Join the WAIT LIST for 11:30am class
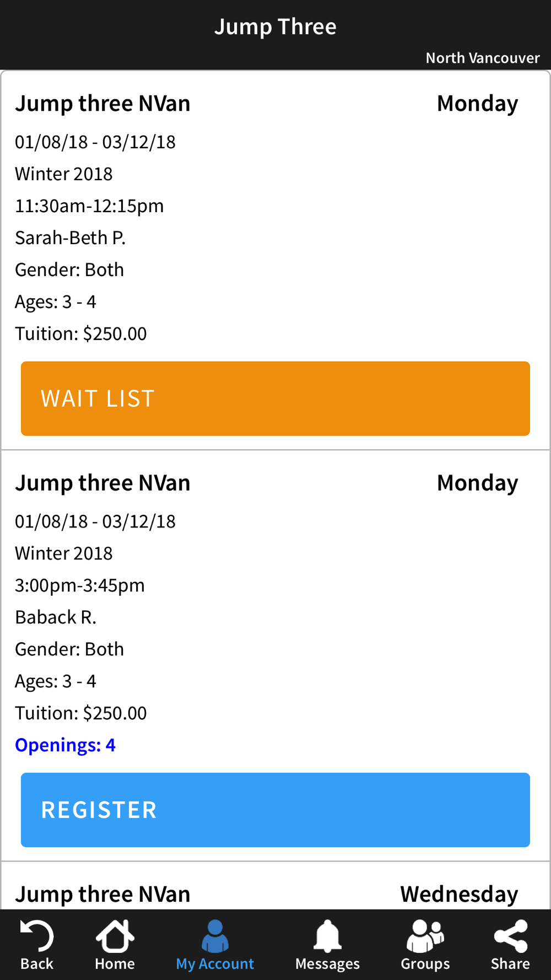 tap(275, 399)
